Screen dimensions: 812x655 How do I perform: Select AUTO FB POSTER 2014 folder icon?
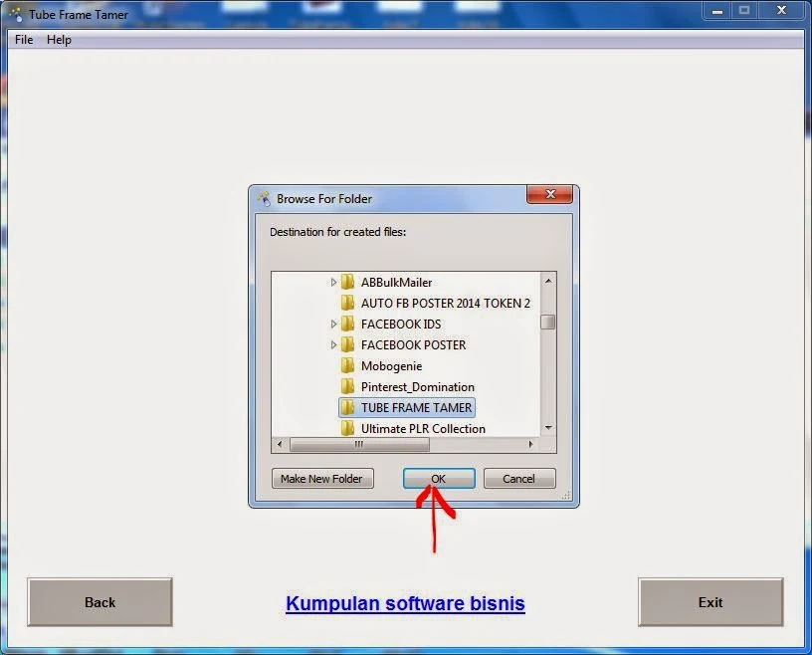click(348, 303)
